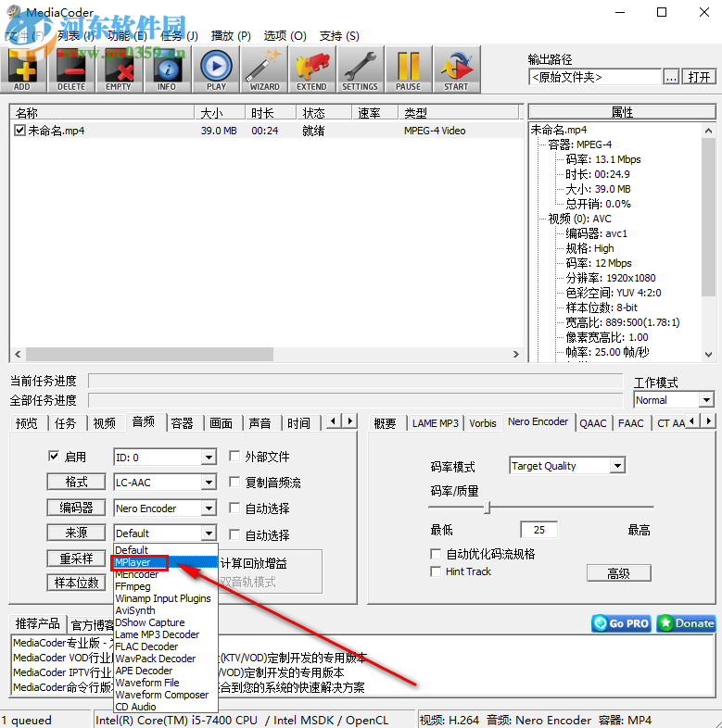
Task: Click the Donate badge
Action: coord(686,623)
